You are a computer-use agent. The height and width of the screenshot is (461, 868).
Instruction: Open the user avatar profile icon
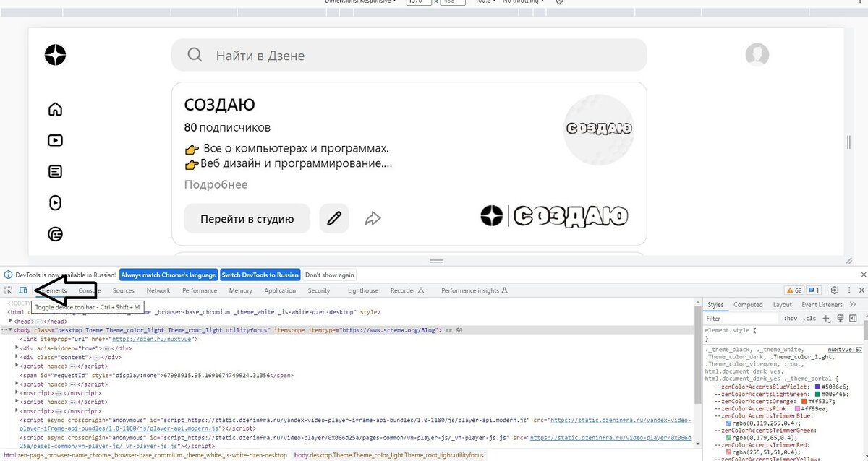pos(757,55)
